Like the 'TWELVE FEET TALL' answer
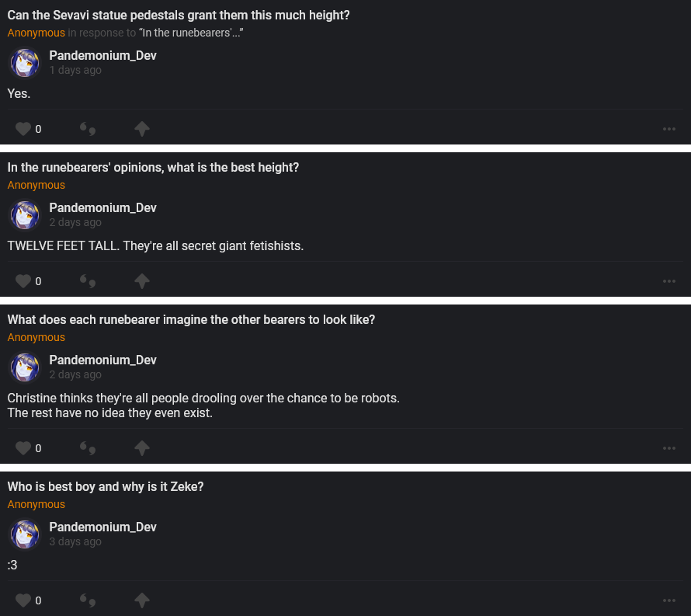The image size is (691, 616). click(x=23, y=281)
